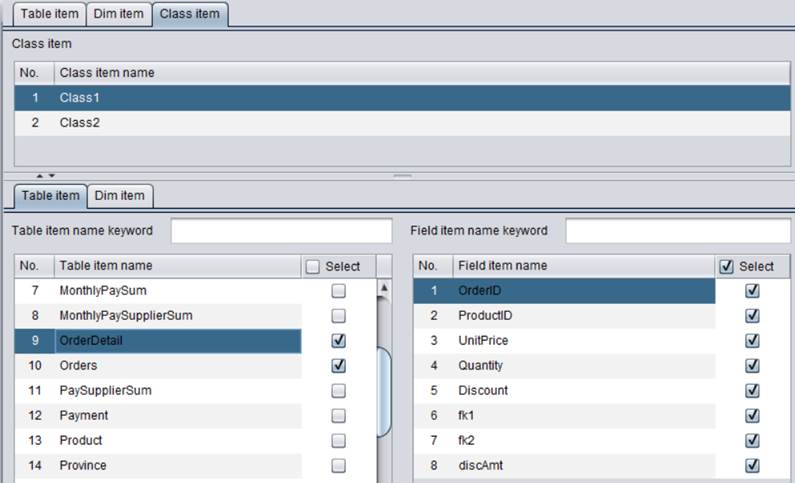The height and width of the screenshot is (483, 795).
Task: Open the lower Dim item tab
Action: [119, 195]
